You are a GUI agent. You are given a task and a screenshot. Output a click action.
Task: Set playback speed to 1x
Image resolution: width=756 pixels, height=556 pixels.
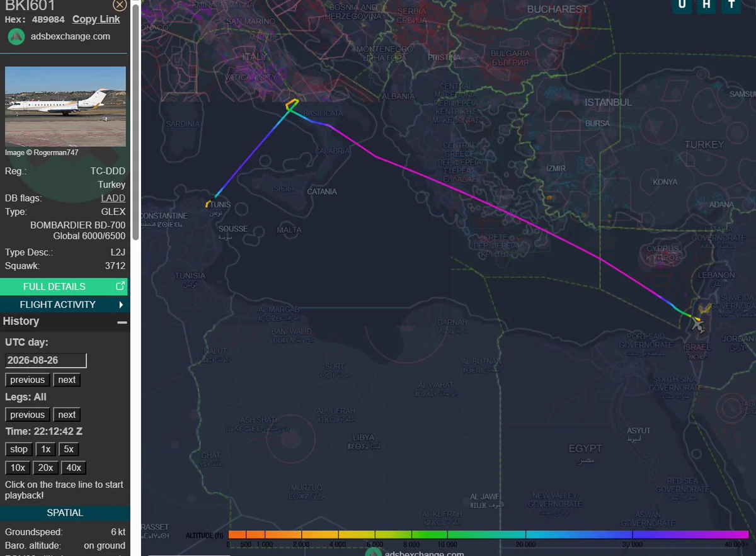[x=45, y=450]
